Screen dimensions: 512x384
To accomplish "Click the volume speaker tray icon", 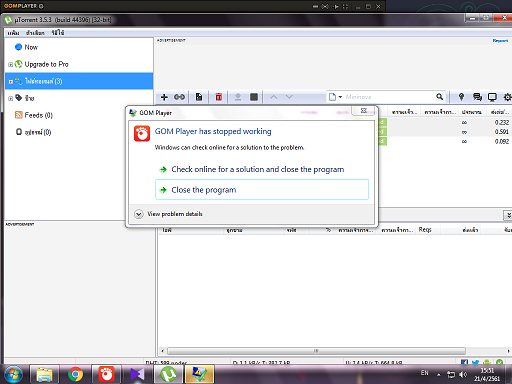I will point(463,375).
